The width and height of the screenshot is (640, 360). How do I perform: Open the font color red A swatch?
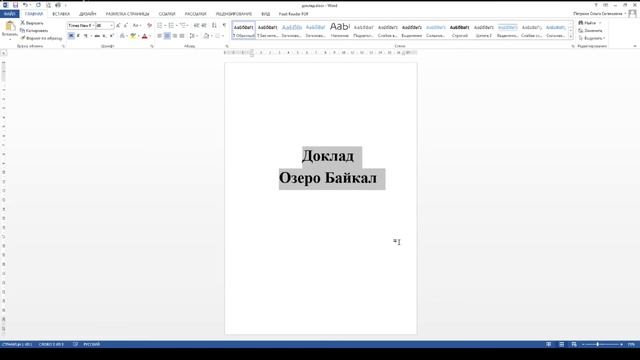click(x=144, y=36)
